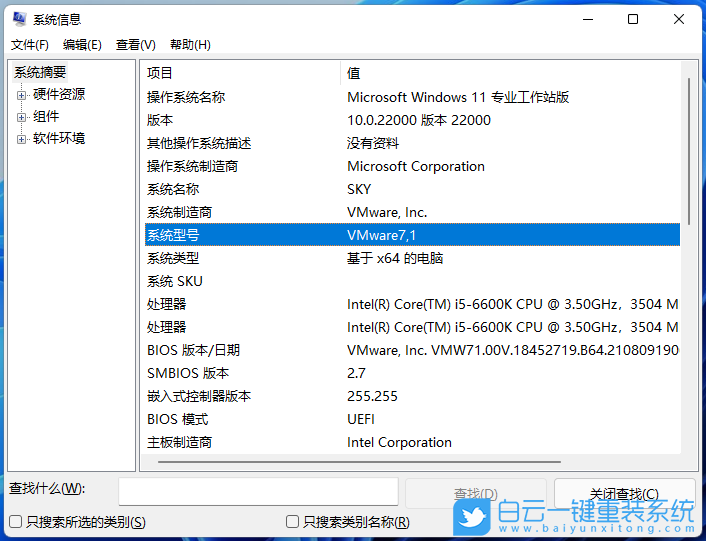Click the 项目 column header
This screenshot has height=541, width=706.
(242, 73)
